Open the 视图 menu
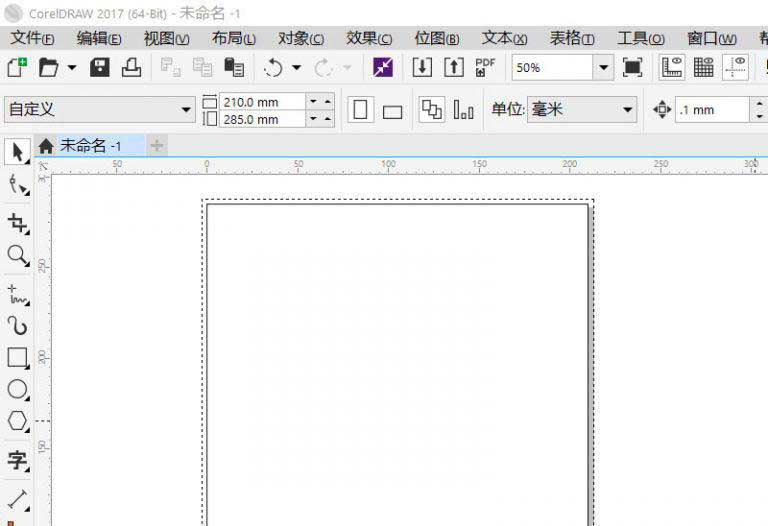 coord(167,38)
